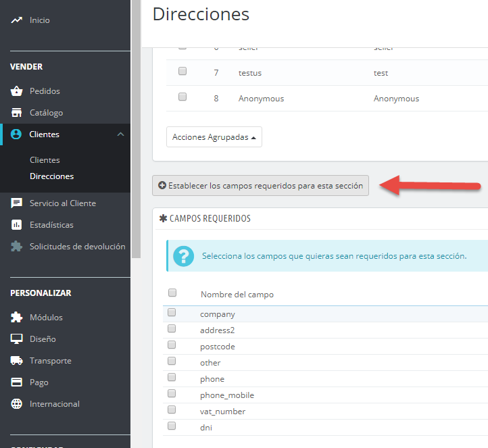Click the test cell in row 7

click(381, 73)
